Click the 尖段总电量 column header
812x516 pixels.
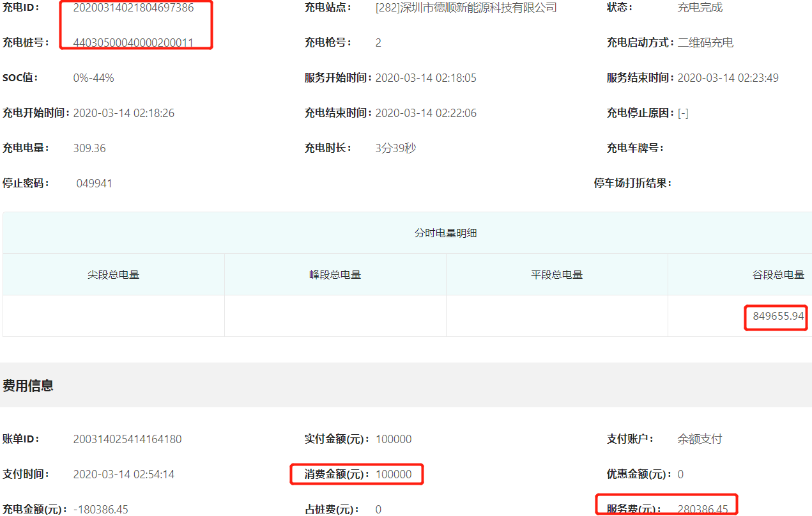[x=114, y=275]
